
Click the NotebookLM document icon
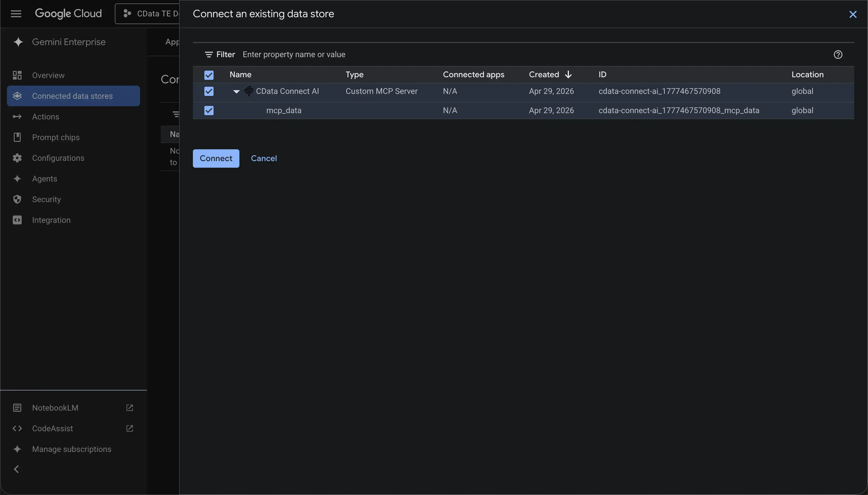(x=17, y=408)
